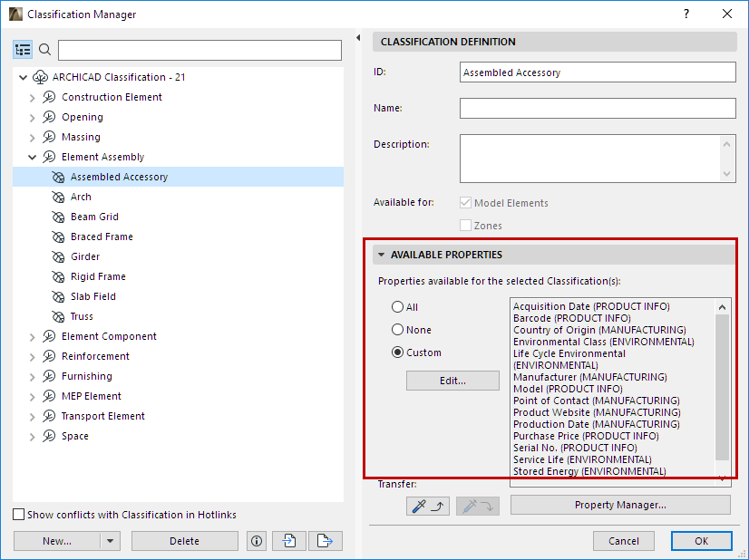Image resolution: width=749 pixels, height=560 pixels.
Task: Click the Help question mark icon
Action: (x=686, y=14)
